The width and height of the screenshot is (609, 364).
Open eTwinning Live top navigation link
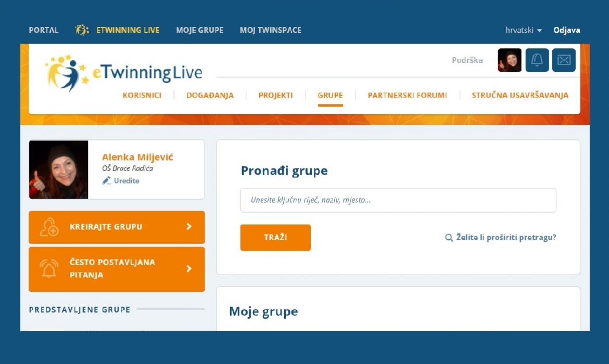(x=128, y=30)
